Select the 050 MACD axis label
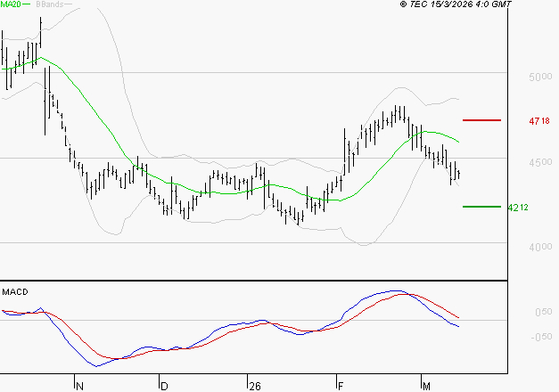The image size is (559, 392). point(544,312)
